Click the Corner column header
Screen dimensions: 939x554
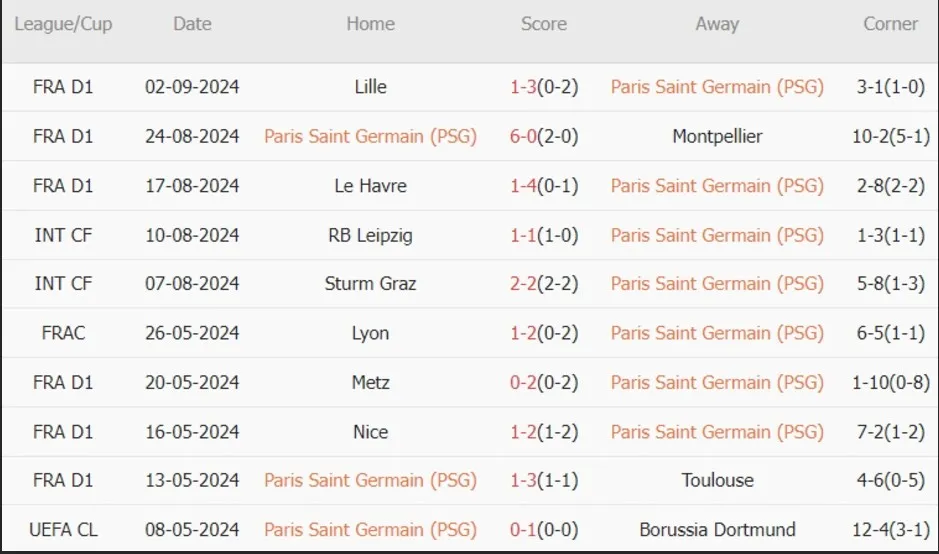tap(890, 24)
